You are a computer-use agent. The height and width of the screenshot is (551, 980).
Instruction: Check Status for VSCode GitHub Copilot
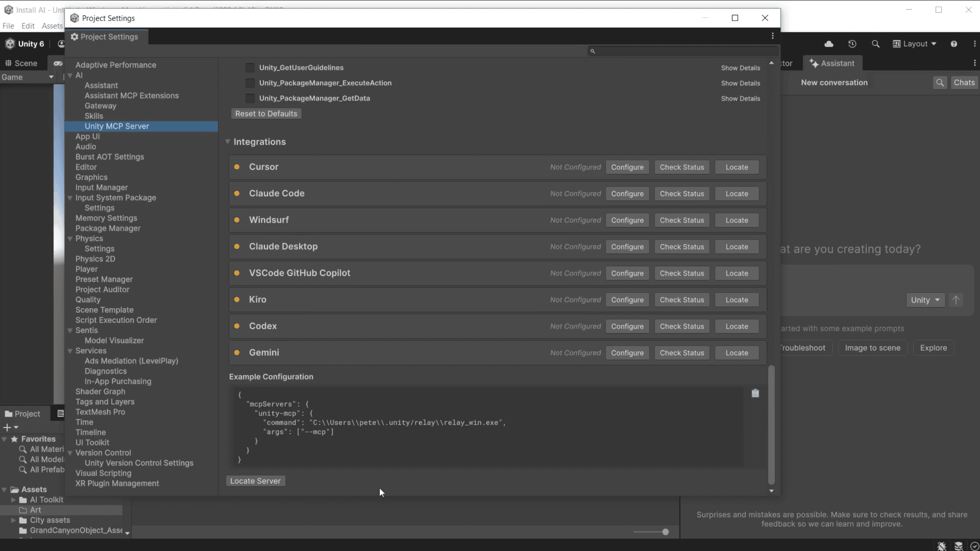point(682,273)
